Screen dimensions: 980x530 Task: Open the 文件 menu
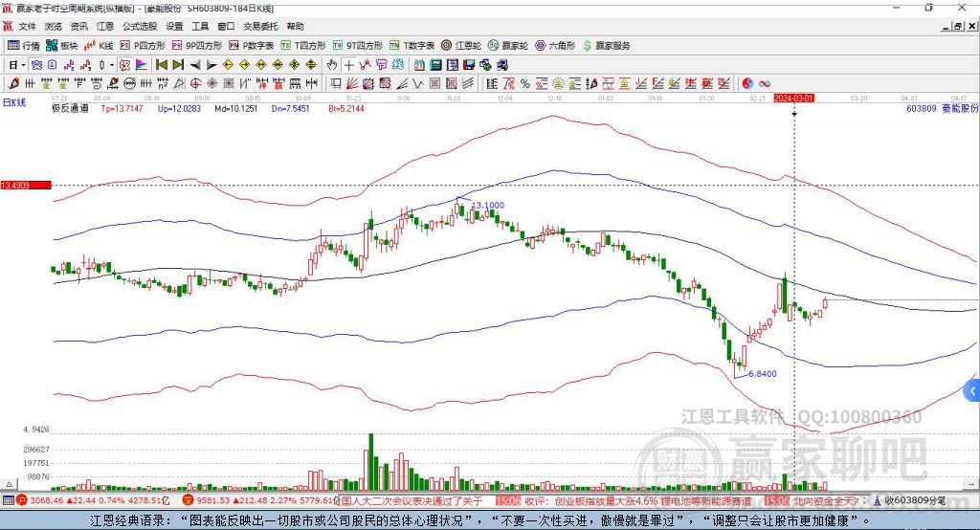[x=28, y=26]
